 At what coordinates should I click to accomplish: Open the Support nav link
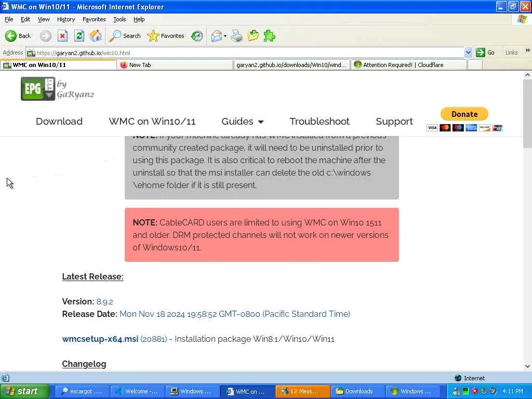point(394,122)
